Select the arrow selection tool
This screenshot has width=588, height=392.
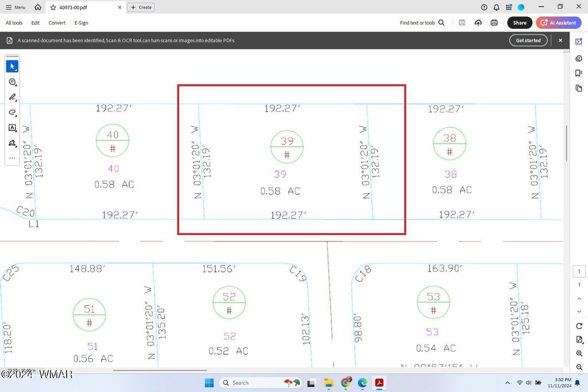pos(12,67)
